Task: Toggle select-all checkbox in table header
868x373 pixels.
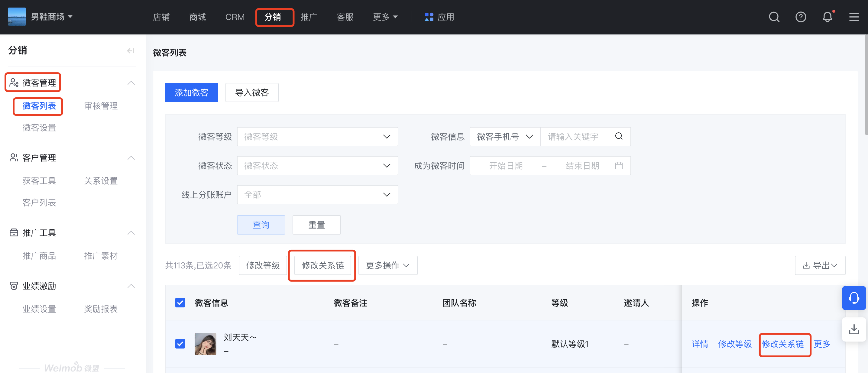Action: click(x=180, y=303)
